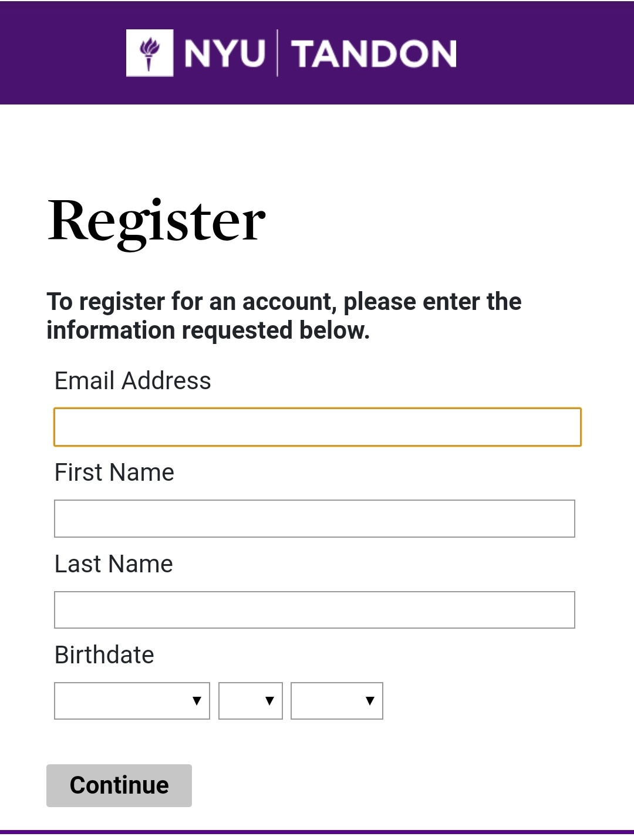Click the arrow on the middle Birthdate dropdown
Image resolution: width=634 pixels, height=840 pixels.
pos(269,700)
